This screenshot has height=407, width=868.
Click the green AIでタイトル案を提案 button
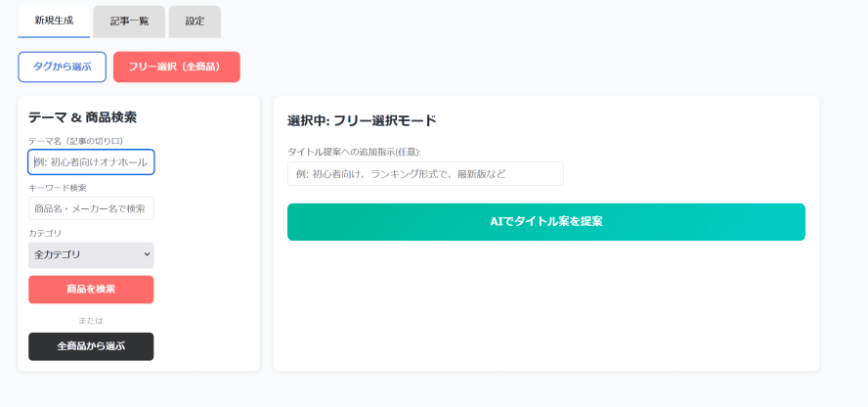point(545,222)
